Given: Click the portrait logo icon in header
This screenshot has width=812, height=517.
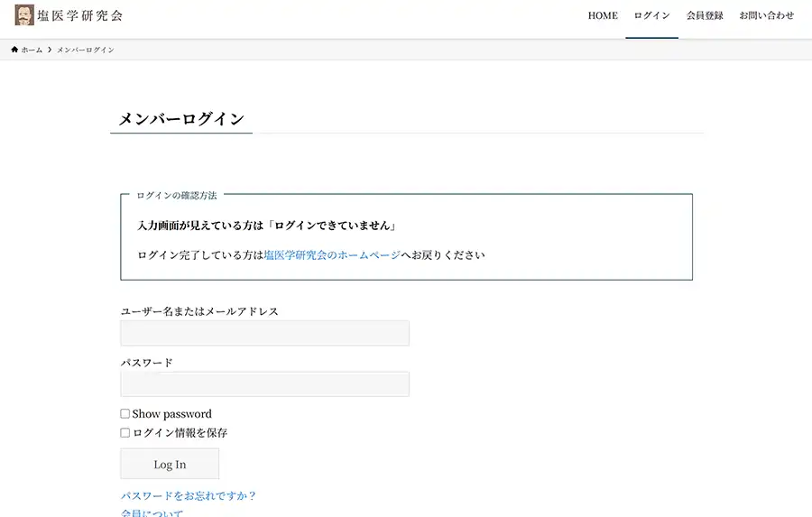Looking at the screenshot, I should pos(24,15).
